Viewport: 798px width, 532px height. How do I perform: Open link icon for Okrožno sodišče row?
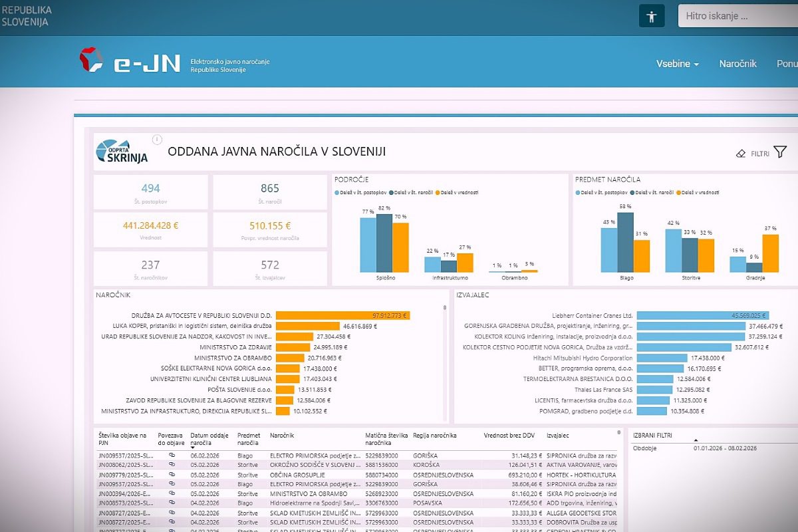(172, 465)
